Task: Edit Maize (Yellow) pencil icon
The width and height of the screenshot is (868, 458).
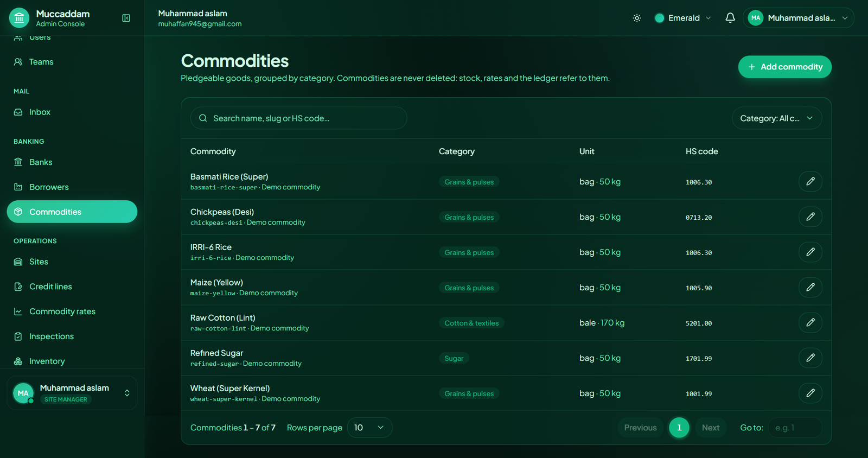Action: 810,287
